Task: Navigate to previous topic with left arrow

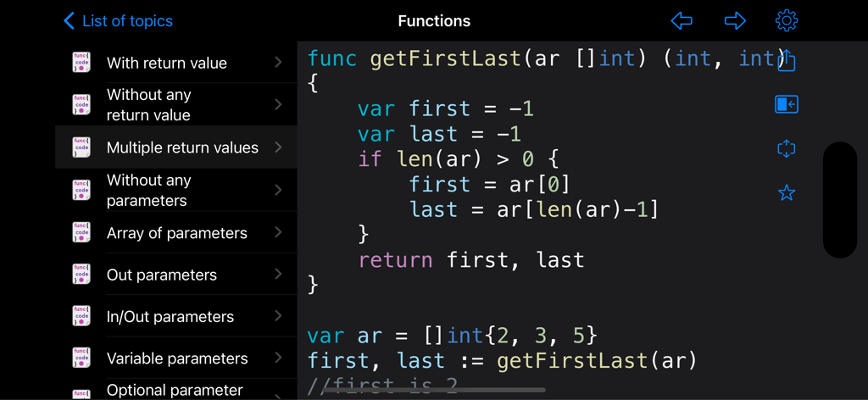Action: click(682, 21)
